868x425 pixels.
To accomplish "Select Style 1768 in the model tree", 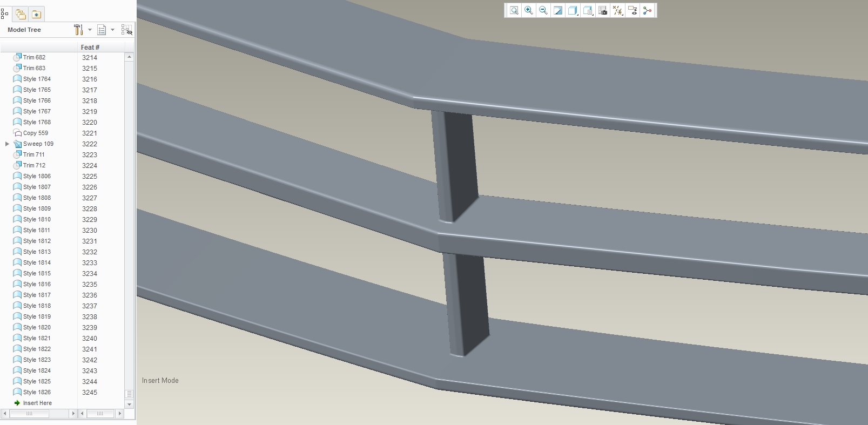I will (x=37, y=122).
